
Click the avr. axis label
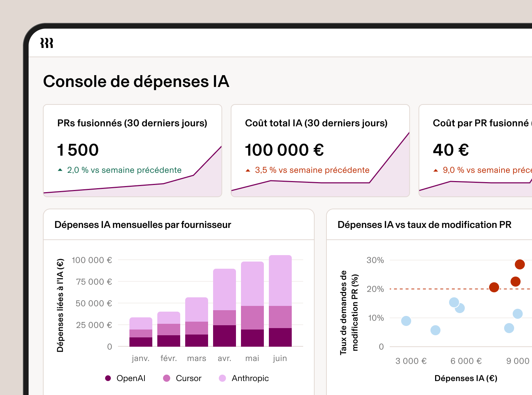(x=225, y=358)
